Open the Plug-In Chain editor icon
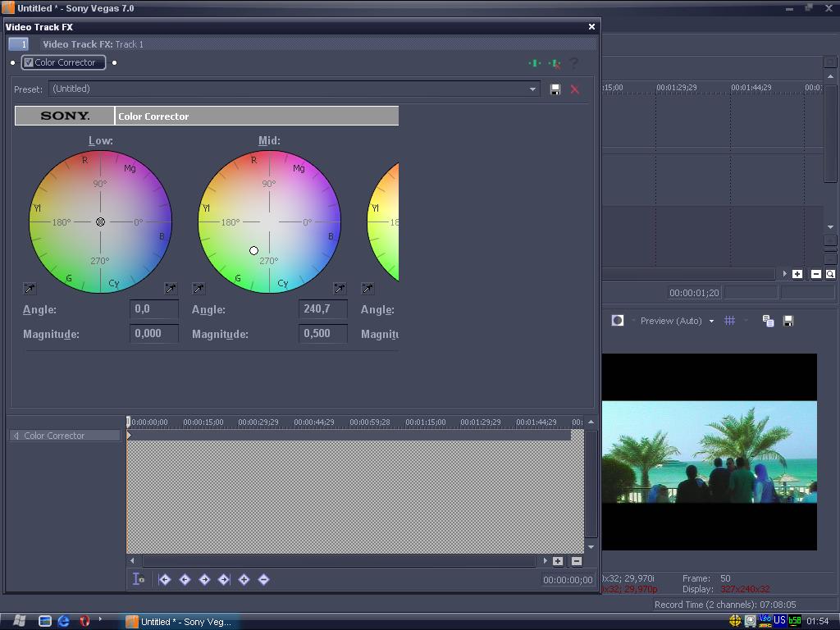 [535, 63]
